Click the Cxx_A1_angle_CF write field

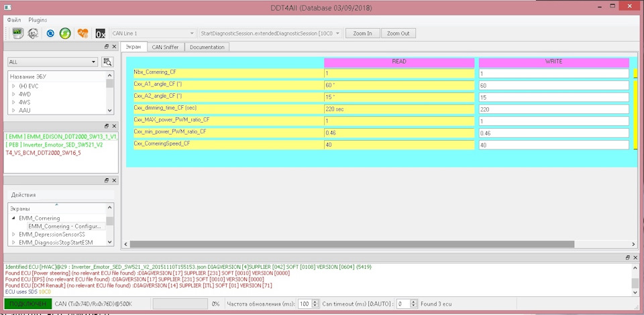click(553, 85)
